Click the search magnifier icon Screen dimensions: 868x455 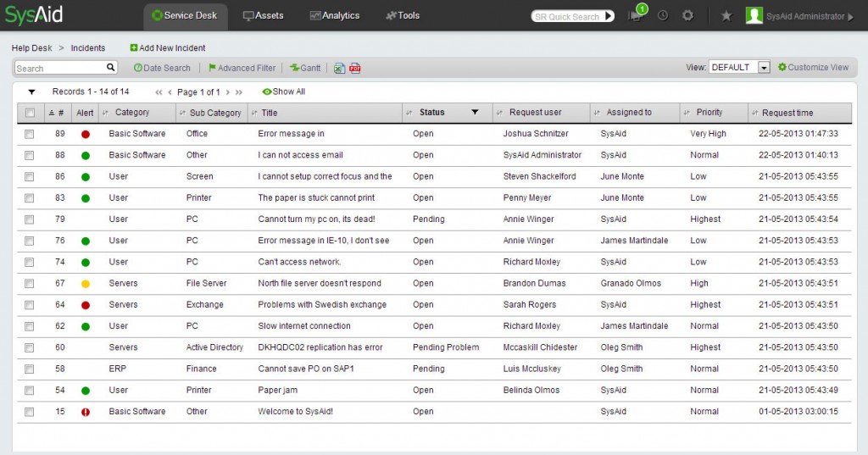tap(111, 68)
